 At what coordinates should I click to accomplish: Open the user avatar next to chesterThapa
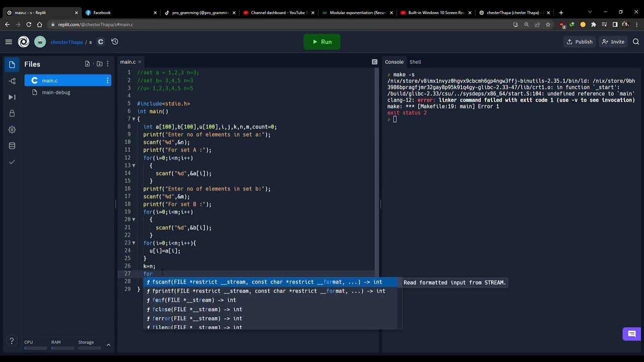(x=40, y=42)
